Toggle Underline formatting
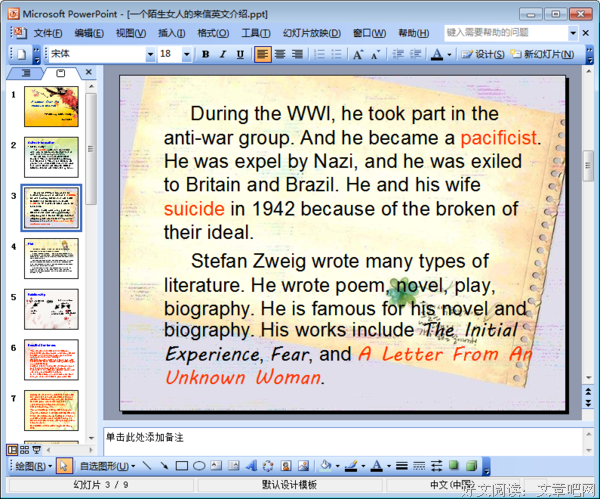This screenshot has width=600, height=499. pyautogui.click(x=240, y=54)
